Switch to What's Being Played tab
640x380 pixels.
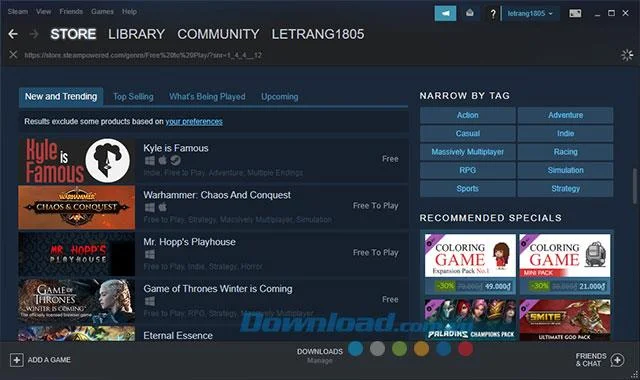pos(207,97)
